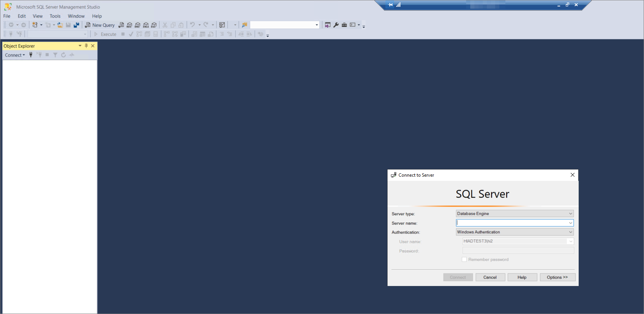Click the Save All icon
644x314 pixels.
[76, 25]
